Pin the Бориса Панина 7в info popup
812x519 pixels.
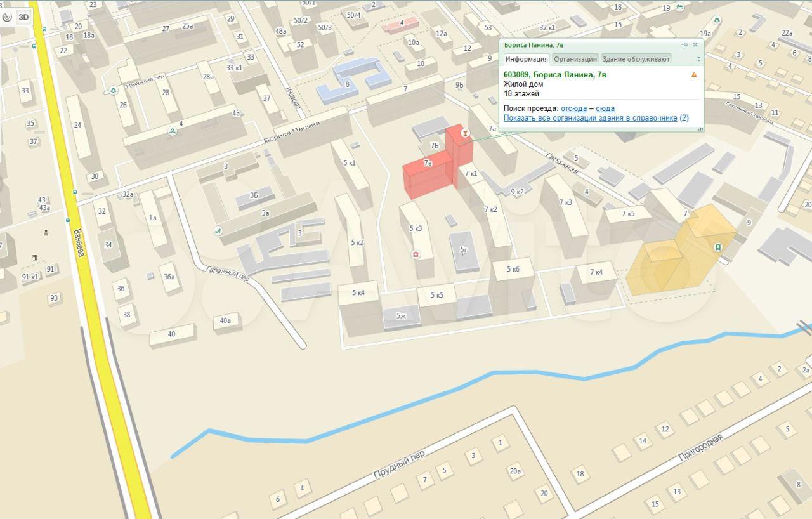point(684,45)
